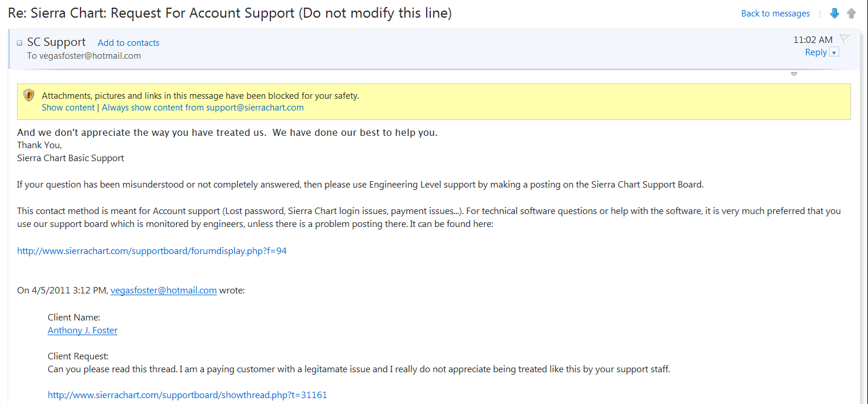Collapse message using square next to SC Support
The image size is (868, 404).
(19, 43)
